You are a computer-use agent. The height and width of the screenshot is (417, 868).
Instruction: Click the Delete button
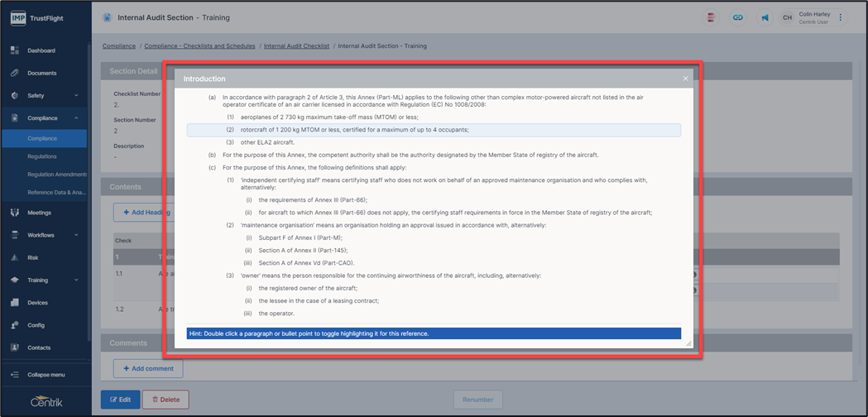pyautogui.click(x=165, y=400)
